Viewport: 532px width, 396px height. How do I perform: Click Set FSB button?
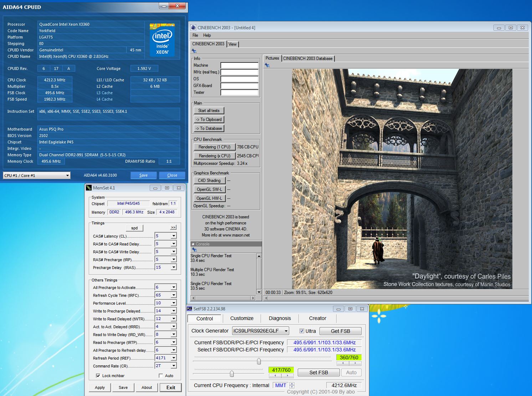click(318, 372)
